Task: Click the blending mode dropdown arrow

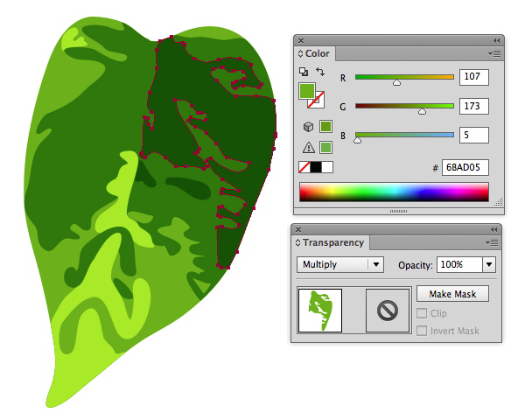Action: pyautogui.click(x=376, y=264)
